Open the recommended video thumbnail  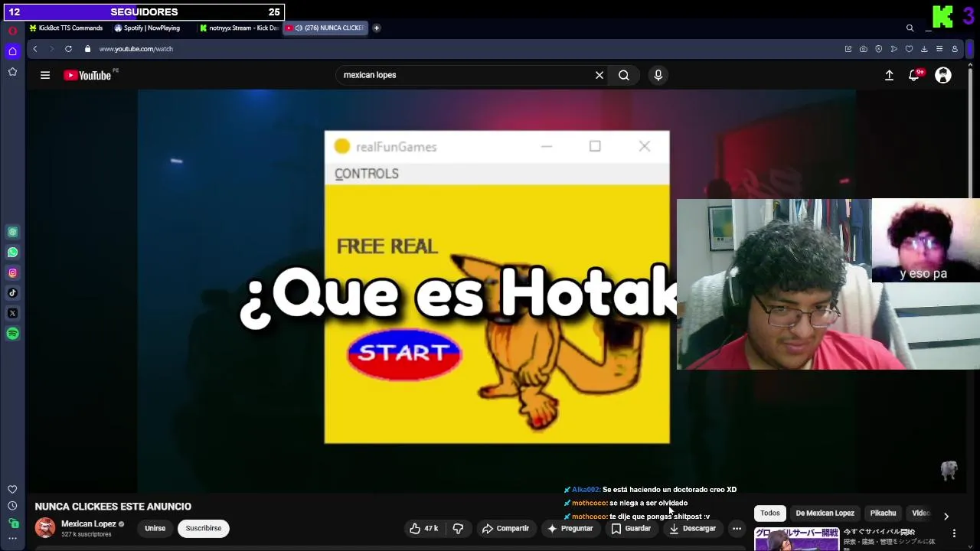(x=796, y=539)
